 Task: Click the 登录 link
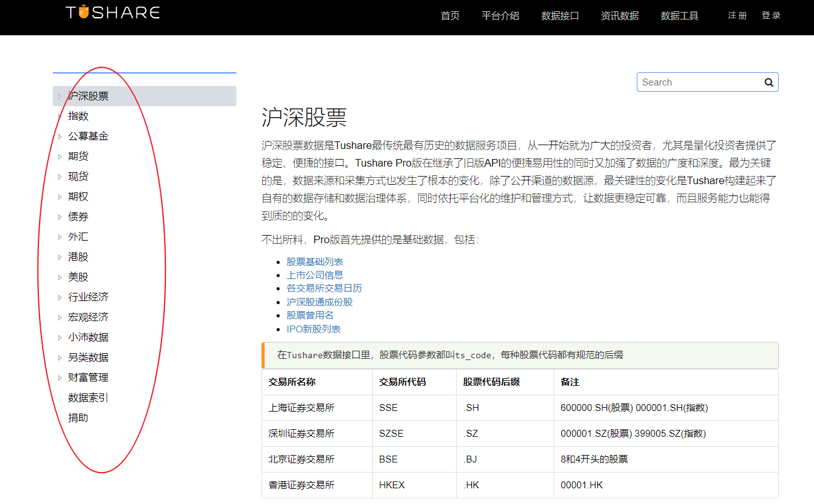point(771,16)
